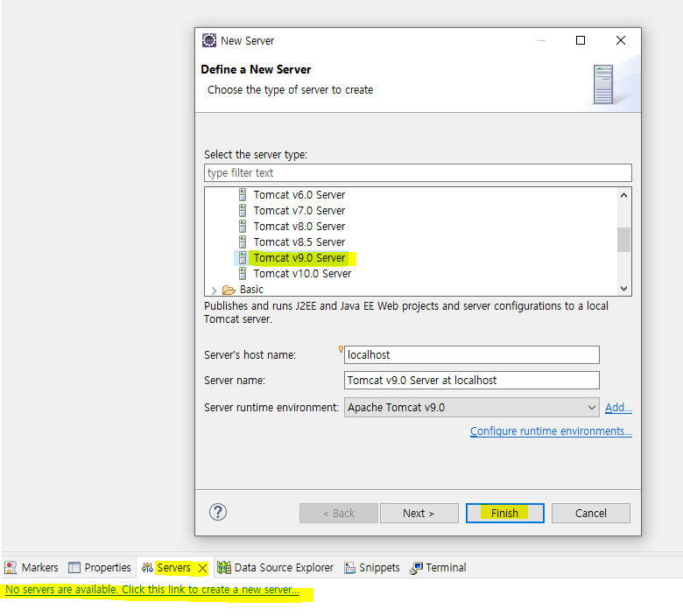This screenshot has width=683, height=616.
Task: Select Tomcat v9.0 Server
Action: coord(299,258)
